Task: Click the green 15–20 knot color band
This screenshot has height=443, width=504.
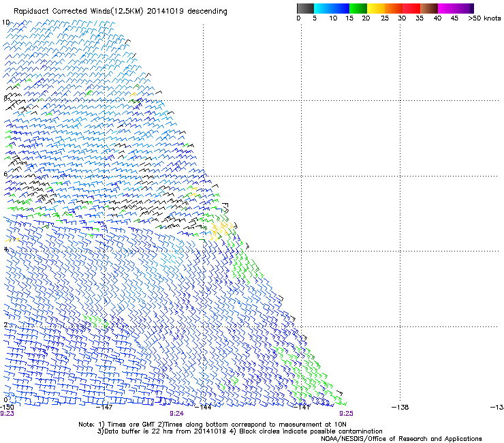Action: click(x=358, y=8)
